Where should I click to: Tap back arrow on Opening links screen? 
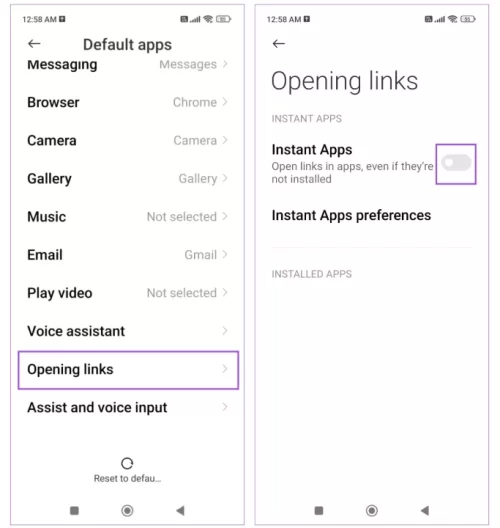pos(279,43)
